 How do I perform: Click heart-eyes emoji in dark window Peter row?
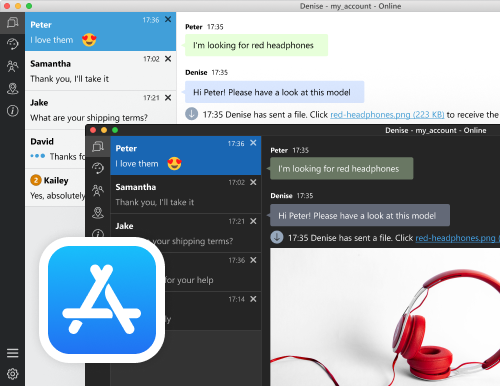coord(174,164)
